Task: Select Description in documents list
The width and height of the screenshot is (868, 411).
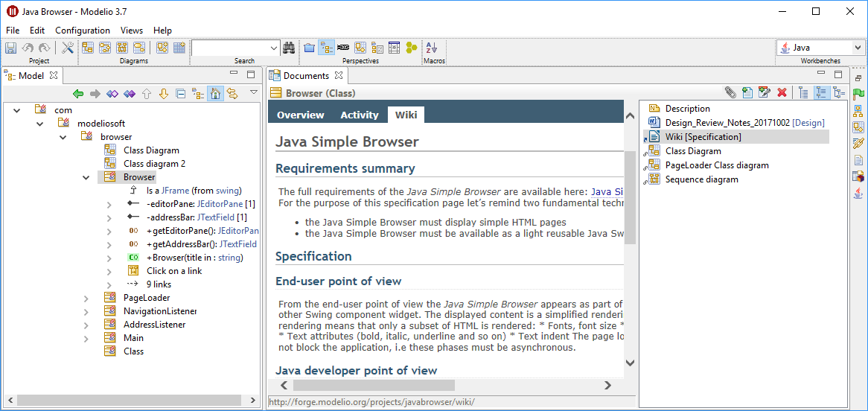Action: coord(688,109)
